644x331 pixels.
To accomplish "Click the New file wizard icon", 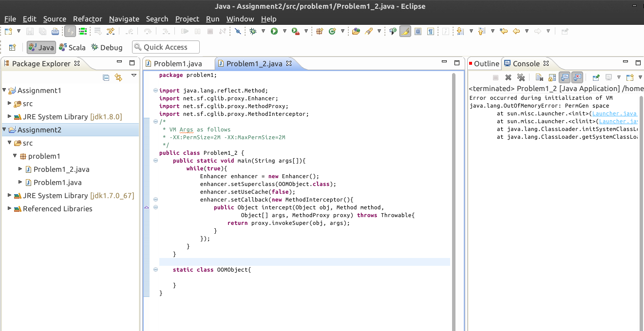I will 8,31.
